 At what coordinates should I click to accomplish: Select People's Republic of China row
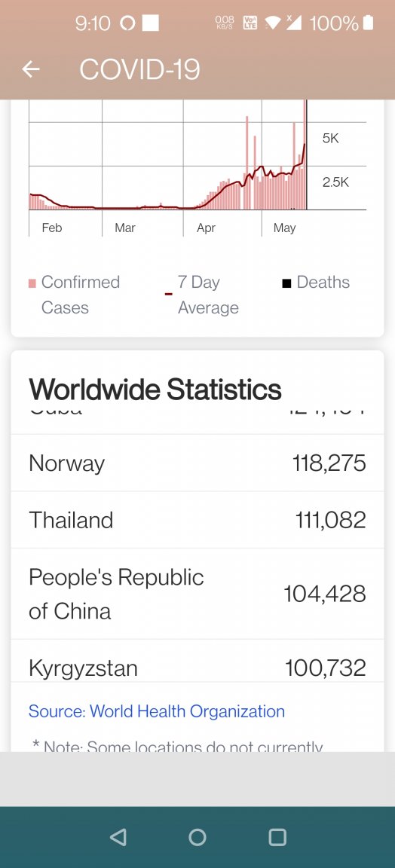[x=197, y=594]
